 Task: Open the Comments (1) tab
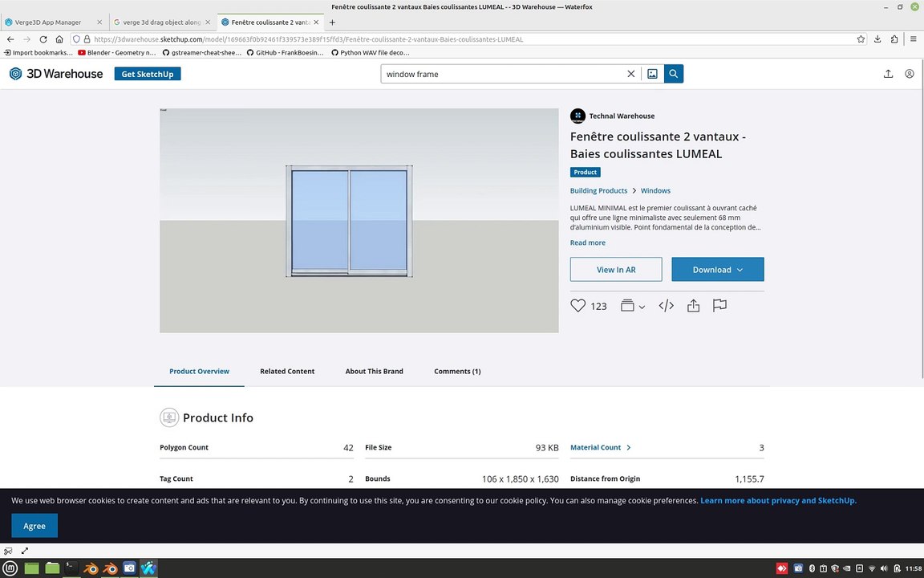tap(457, 371)
